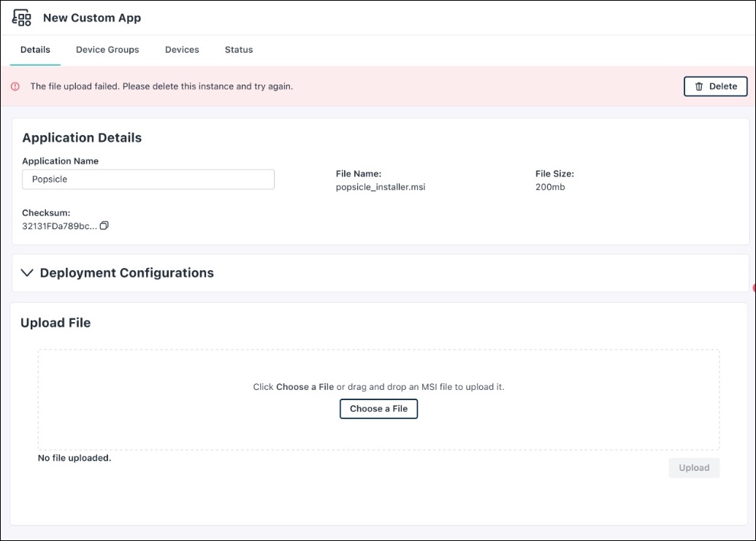Click the red dot at right edge

point(753,288)
